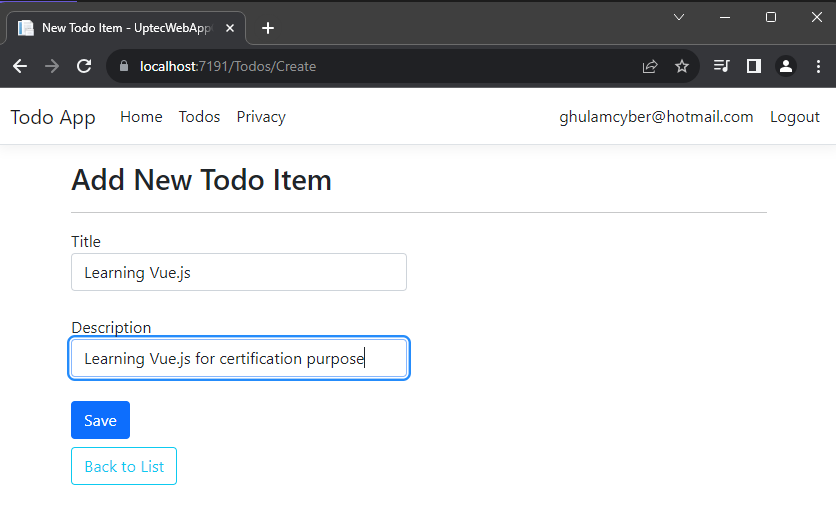
Task: Bookmark this page with the star icon
Action: 682,67
